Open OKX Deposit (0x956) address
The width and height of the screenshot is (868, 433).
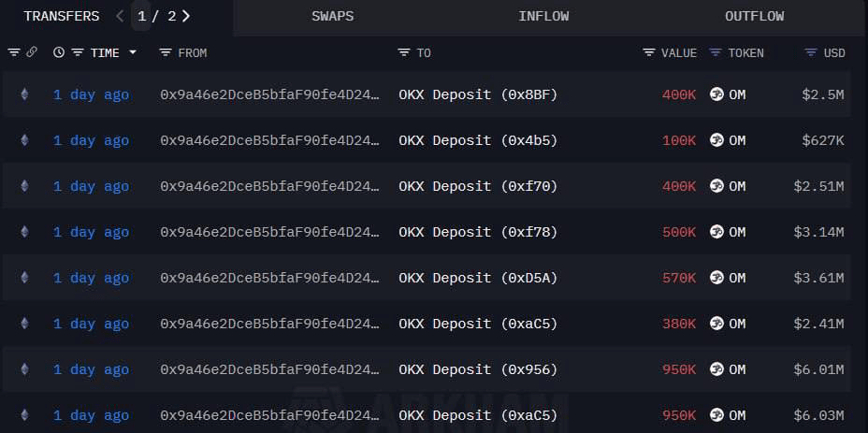[x=478, y=369]
